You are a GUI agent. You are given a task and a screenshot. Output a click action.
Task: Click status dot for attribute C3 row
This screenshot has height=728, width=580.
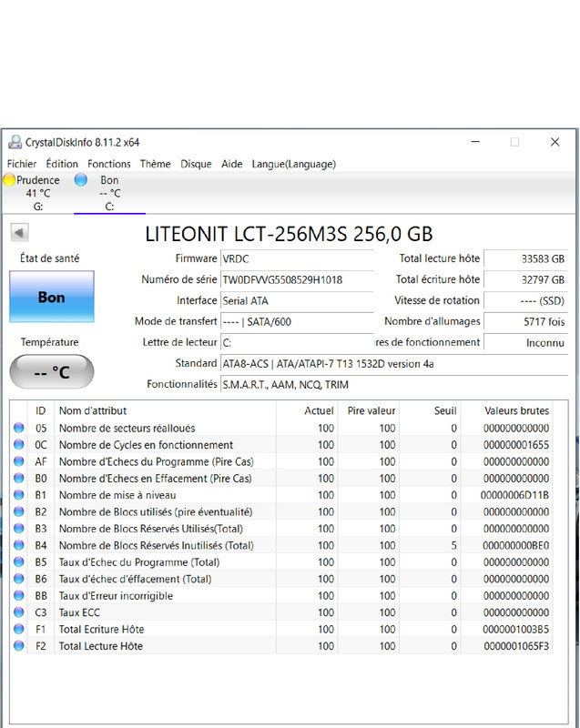[x=18, y=612]
